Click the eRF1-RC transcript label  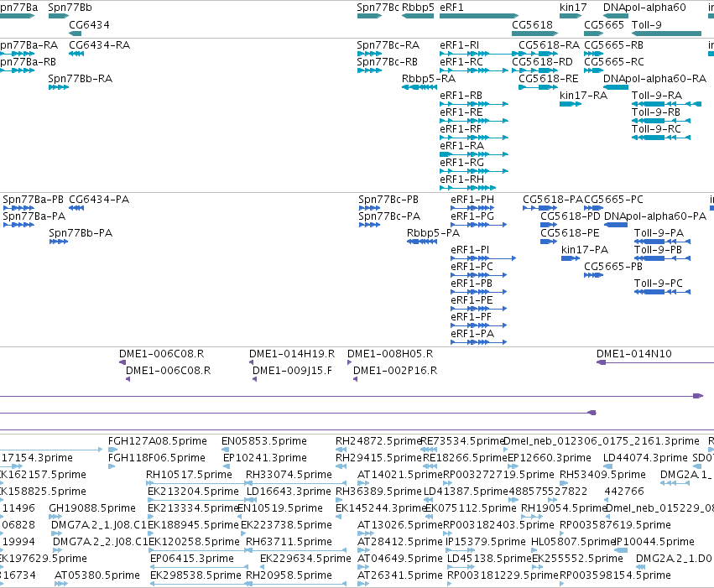[461, 62]
